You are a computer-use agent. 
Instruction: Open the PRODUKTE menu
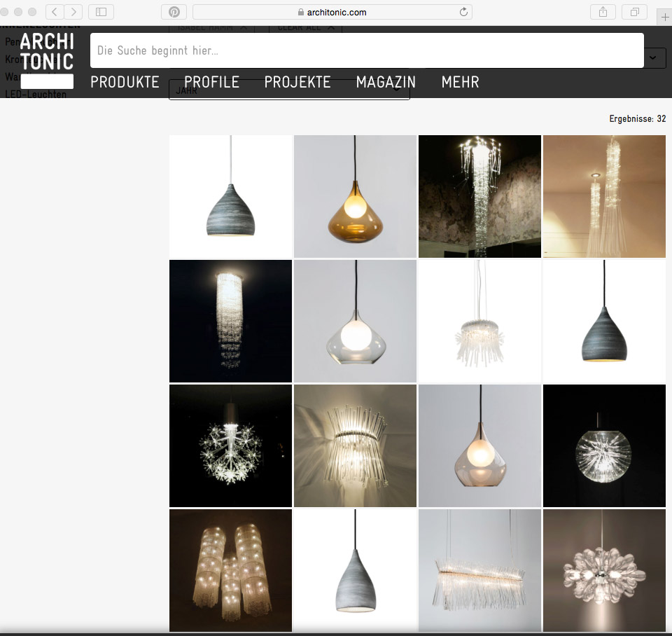(x=125, y=82)
